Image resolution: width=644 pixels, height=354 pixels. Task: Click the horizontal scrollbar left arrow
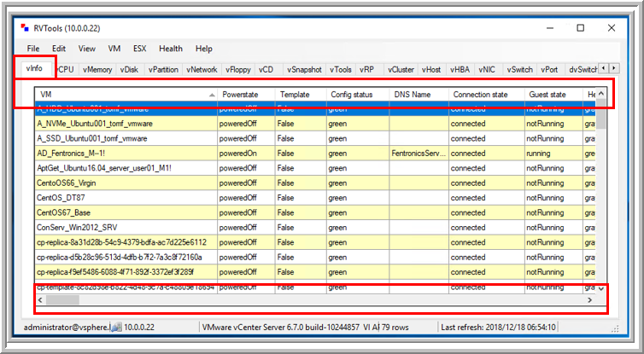click(40, 300)
